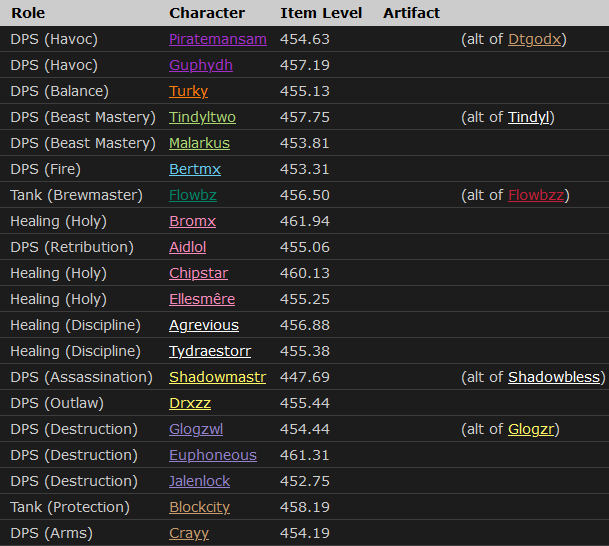This screenshot has width=609, height=546.
Task: Click the Shadowmastr character link
Action: click(218, 377)
